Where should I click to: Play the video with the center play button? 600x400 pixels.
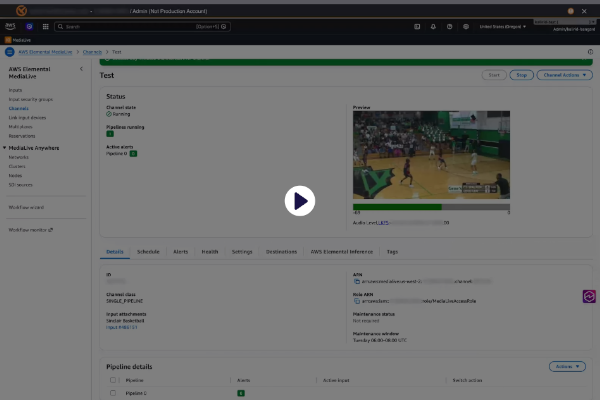(x=300, y=201)
